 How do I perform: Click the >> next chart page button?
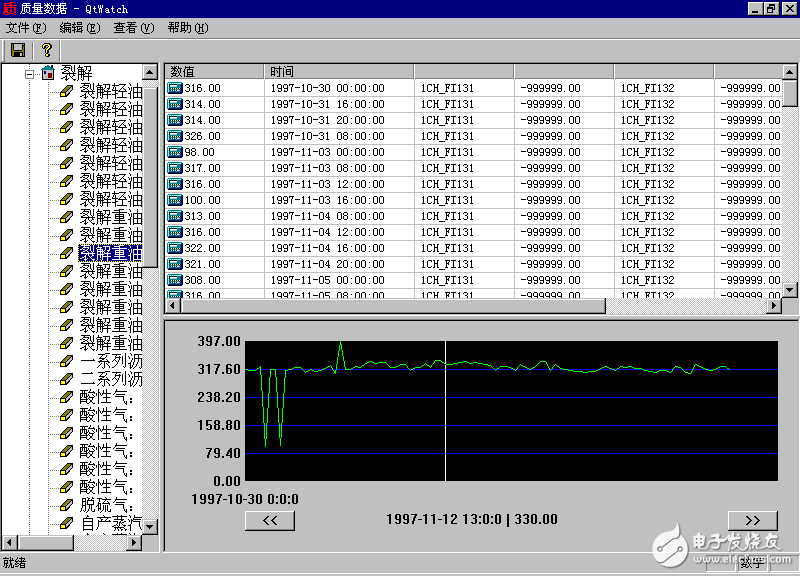pos(752,520)
